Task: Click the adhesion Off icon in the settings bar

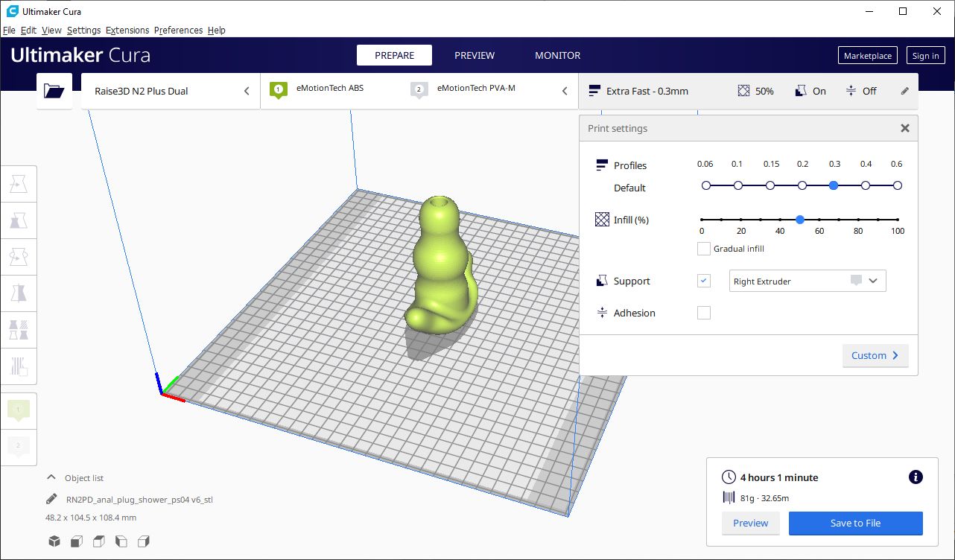Action: coord(851,91)
